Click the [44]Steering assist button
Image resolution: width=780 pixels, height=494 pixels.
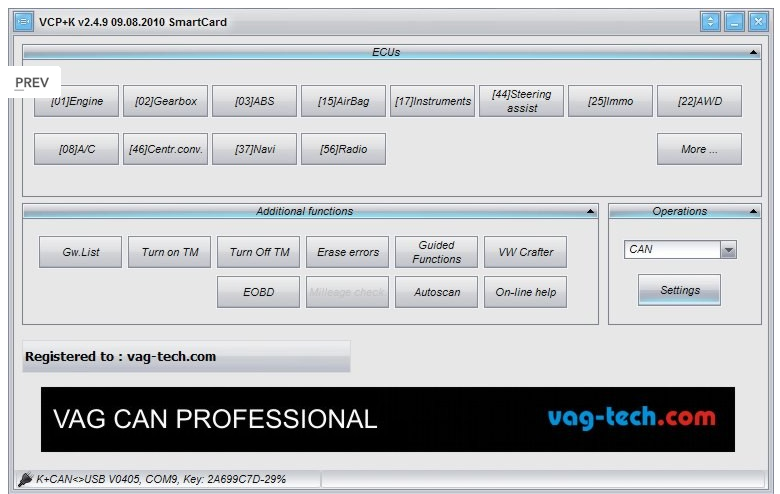tap(521, 101)
